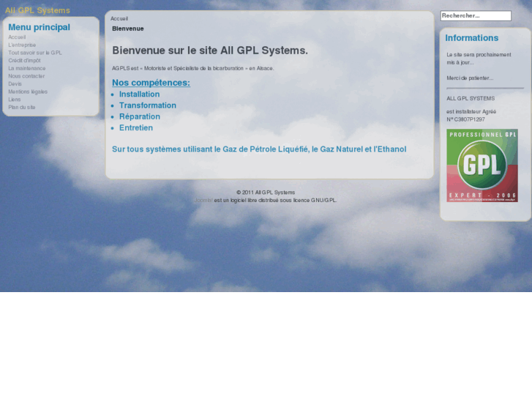Viewport: 532px width, 399px height.
Task: Click the Nos compétences heading
Action: pos(151,83)
